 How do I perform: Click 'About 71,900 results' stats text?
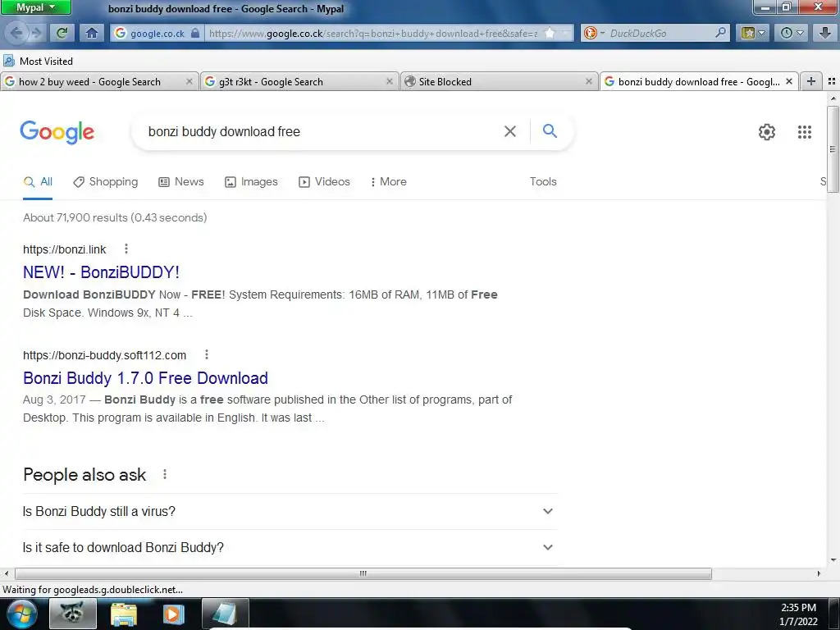pyautogui.click(x=115, y=217)
